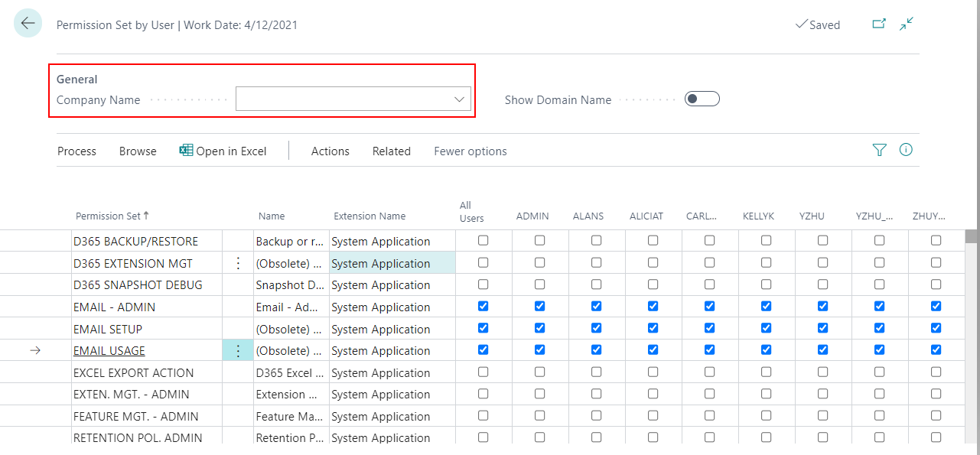Open the filter pane icon
980x455 pixels.
[x=879, y=150]
